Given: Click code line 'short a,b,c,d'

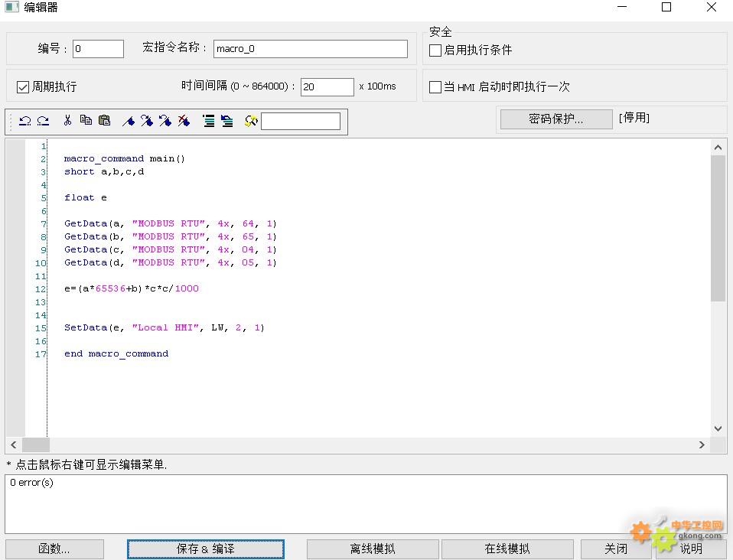Looking at the screenshot, I should tap(104, 171).
